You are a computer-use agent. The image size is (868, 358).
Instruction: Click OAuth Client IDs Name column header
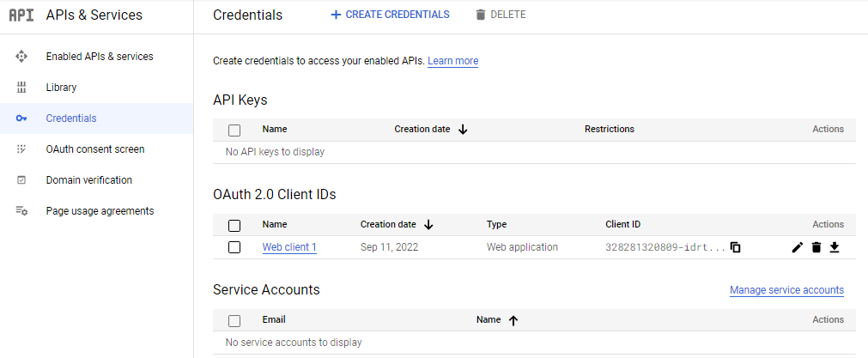coord(275,224)
